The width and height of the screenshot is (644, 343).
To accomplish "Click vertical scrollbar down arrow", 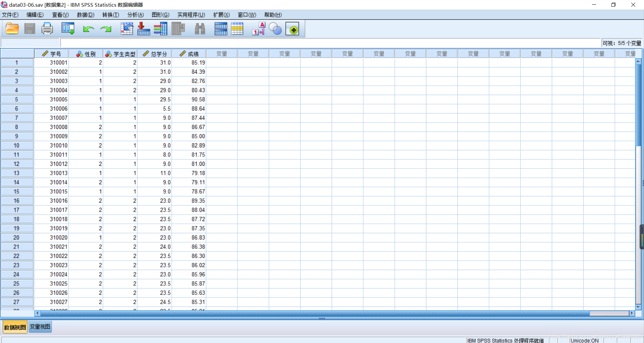I will [638, 307].
